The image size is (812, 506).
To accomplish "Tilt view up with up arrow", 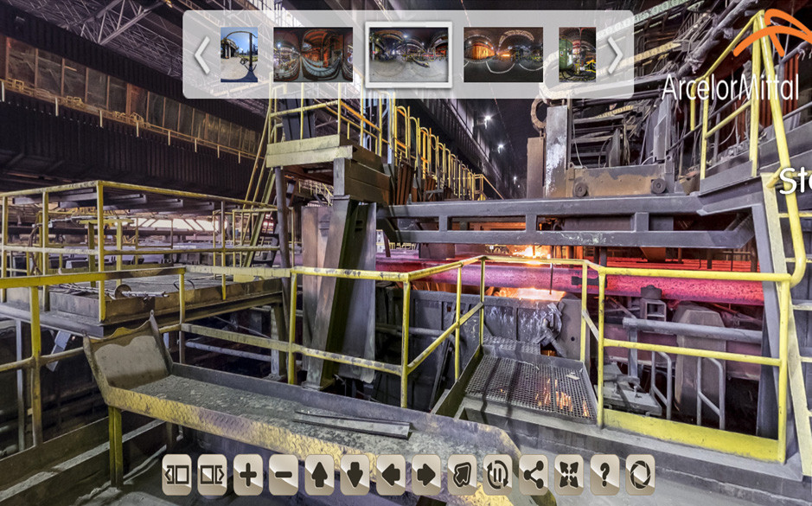I will coord(319,475).
